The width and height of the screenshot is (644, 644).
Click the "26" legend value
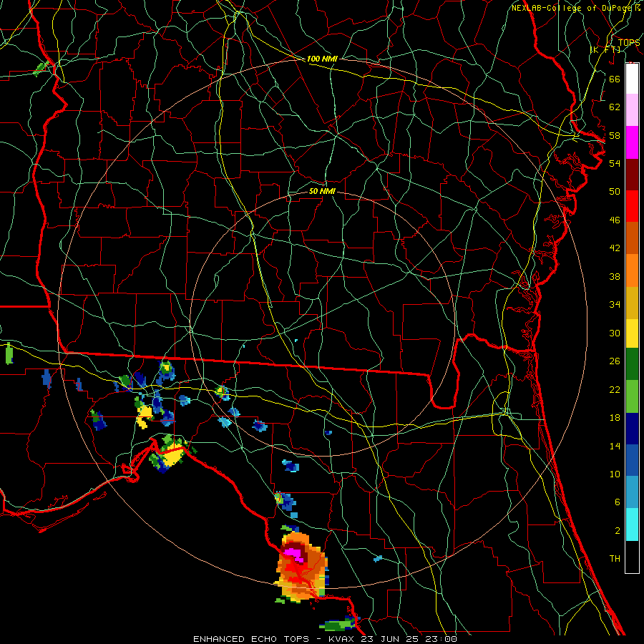tap(615, 361)
